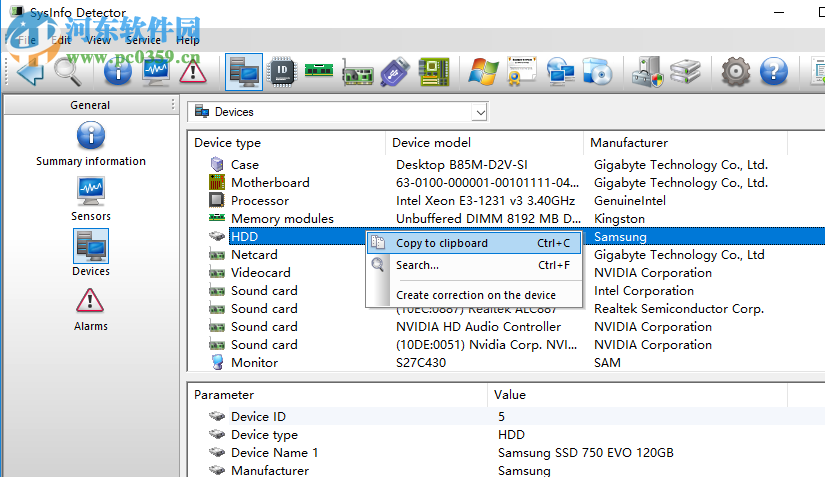Open the license certificate toolbar icon
Viewport: 825px width, 477px height.
[x=521, y=71]
